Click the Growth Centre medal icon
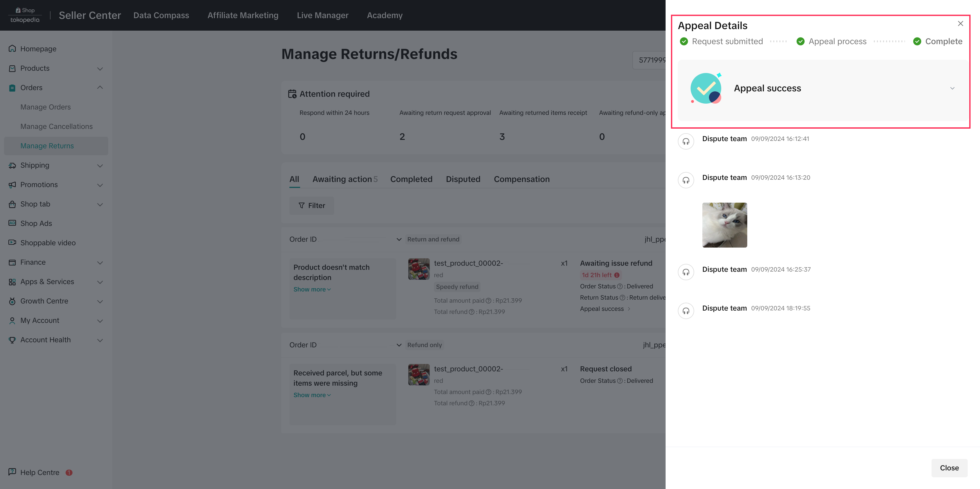This screenshot has height=489, width=980. 12,301
